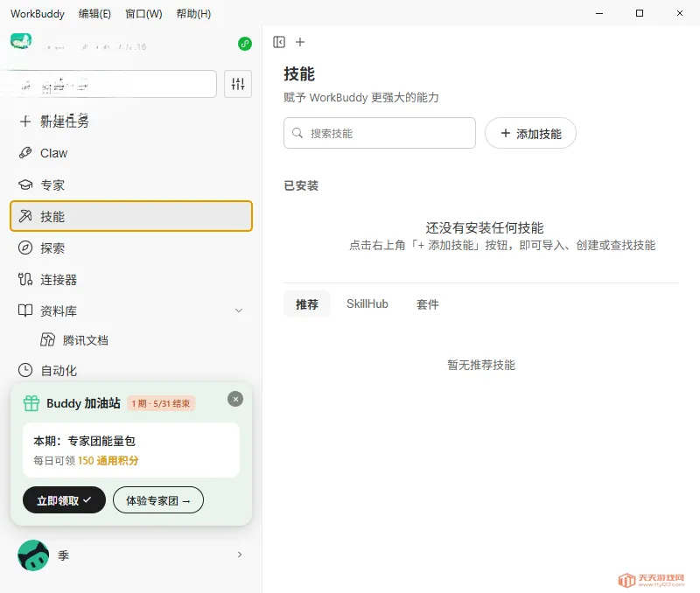Click the 连接器 connector icon

point(25,279)
